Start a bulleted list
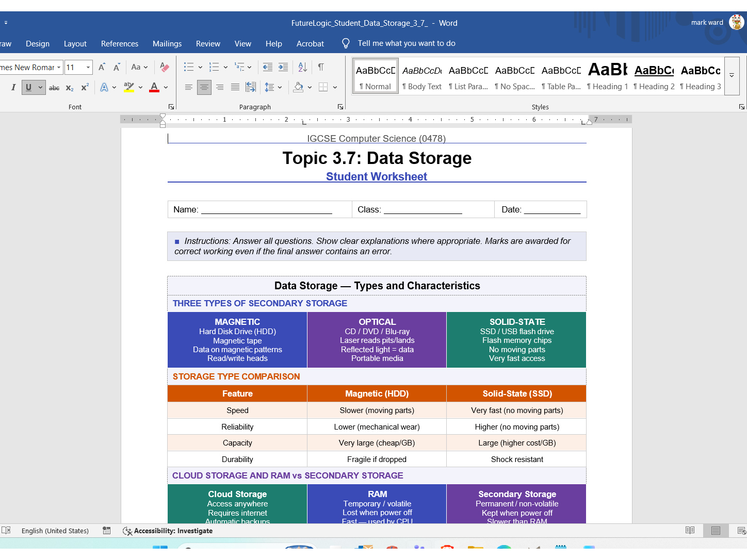This screenshot has height=560, width=747. pos(189,67)
